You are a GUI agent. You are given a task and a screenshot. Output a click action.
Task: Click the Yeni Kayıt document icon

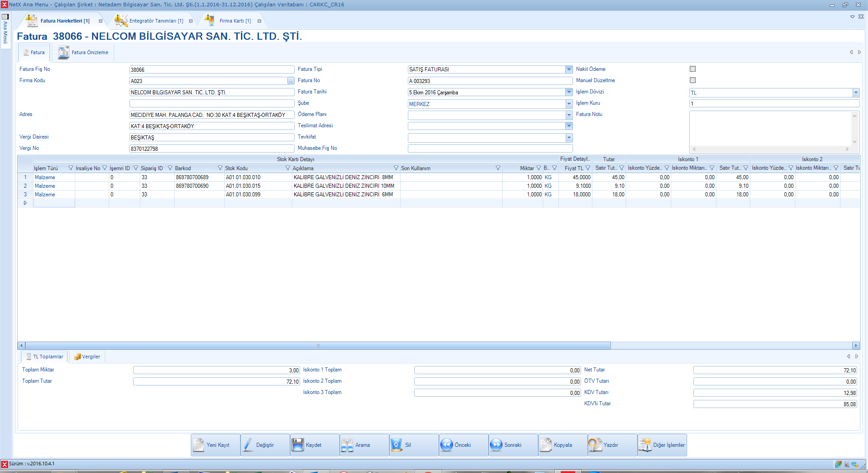(199, 445)
